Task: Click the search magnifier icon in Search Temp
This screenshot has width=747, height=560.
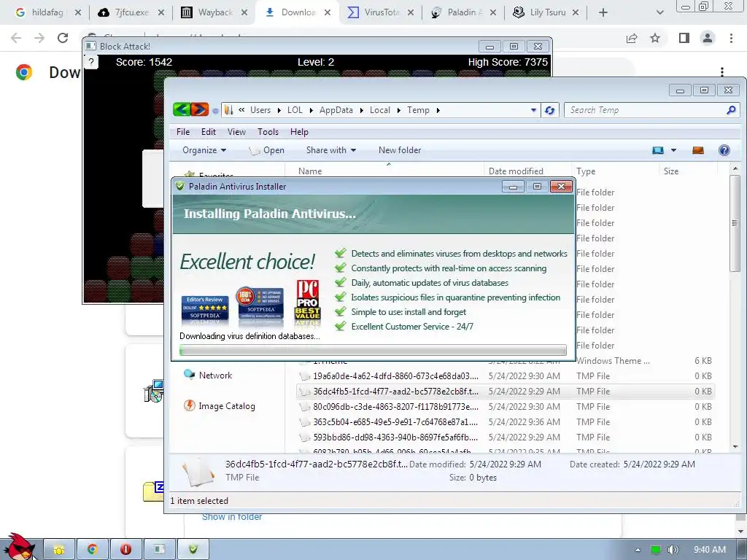Action: click(x=731, y=110)
